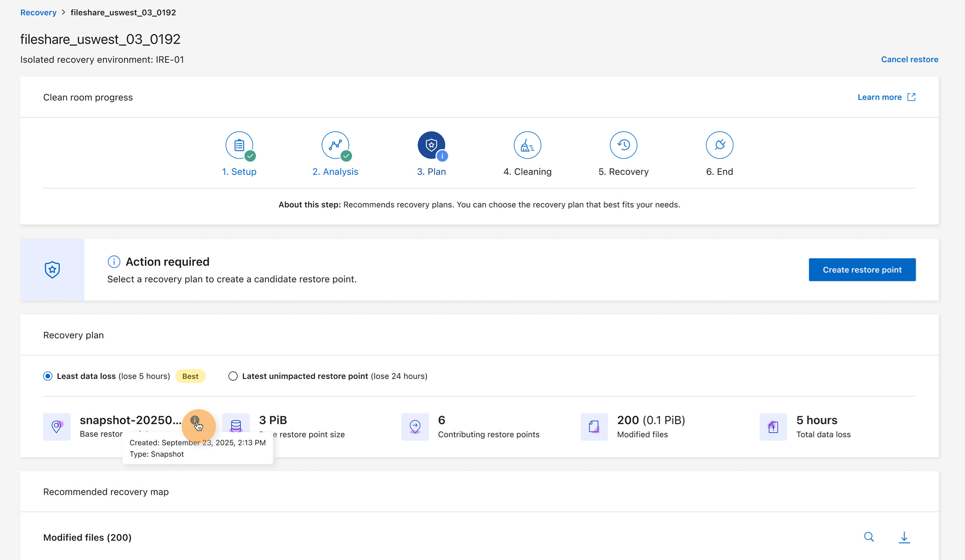Click the Create restore point button
Image resolution: width=965 pixels, height=560 pixels.
(x=862, y=270)
